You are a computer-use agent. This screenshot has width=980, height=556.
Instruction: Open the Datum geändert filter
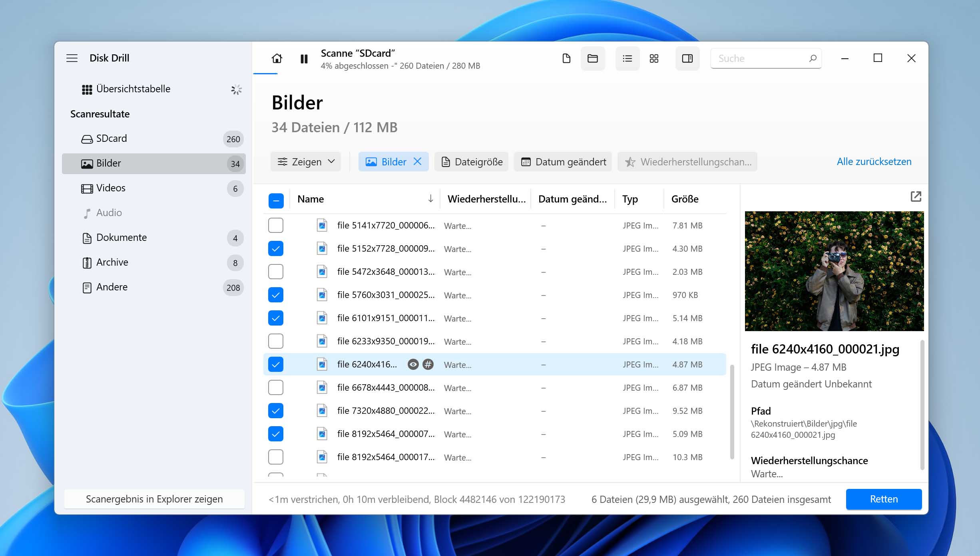pos(563,162)
